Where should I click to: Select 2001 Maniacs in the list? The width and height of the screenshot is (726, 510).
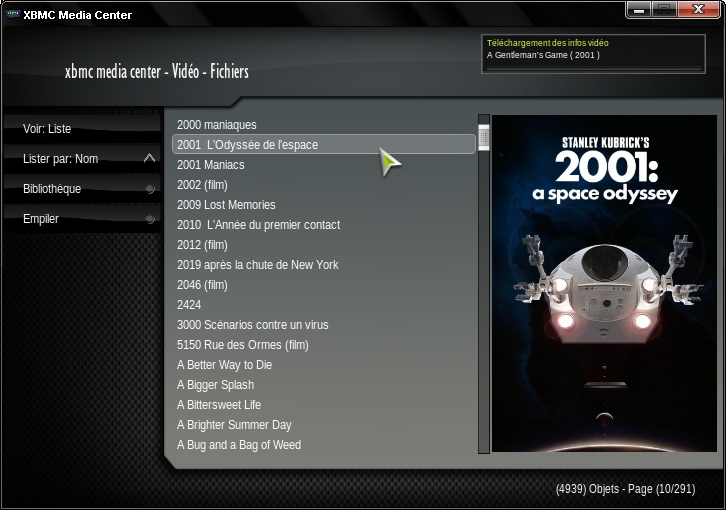324,164
